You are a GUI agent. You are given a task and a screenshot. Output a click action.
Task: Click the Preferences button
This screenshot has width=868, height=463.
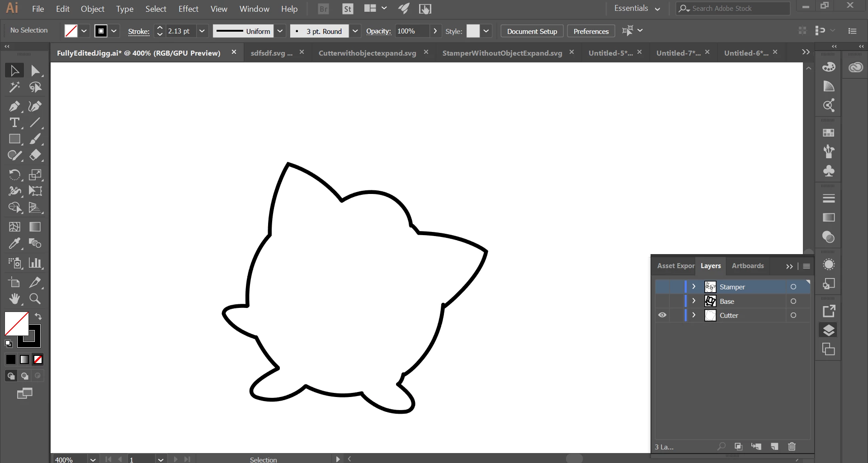coord(591,31)
